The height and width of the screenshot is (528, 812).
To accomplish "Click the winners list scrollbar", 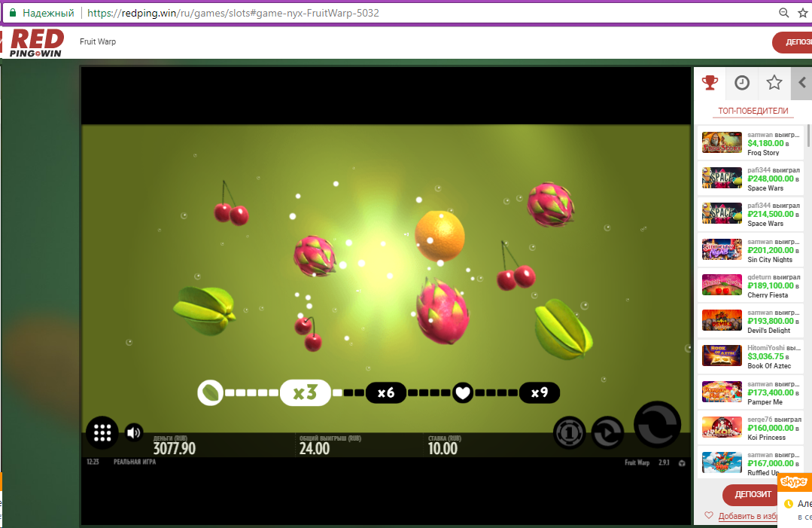I will click(807, 136).
